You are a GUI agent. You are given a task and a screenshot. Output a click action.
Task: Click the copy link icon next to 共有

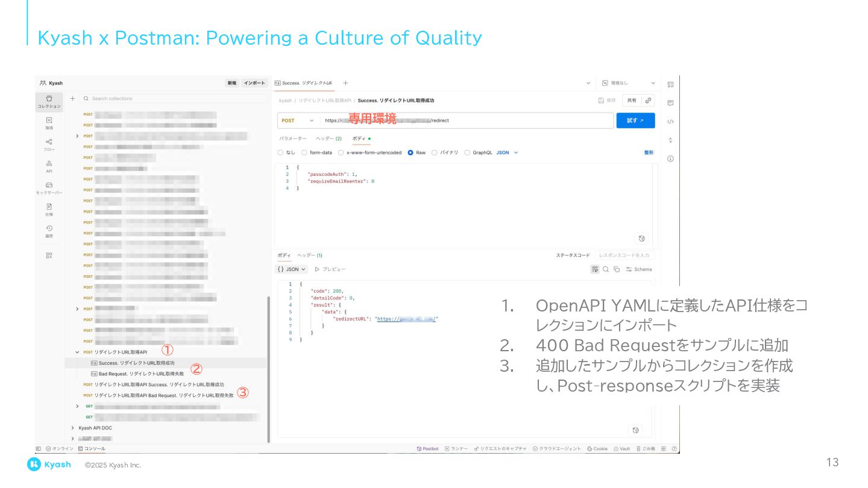click(x=649, y=101)
